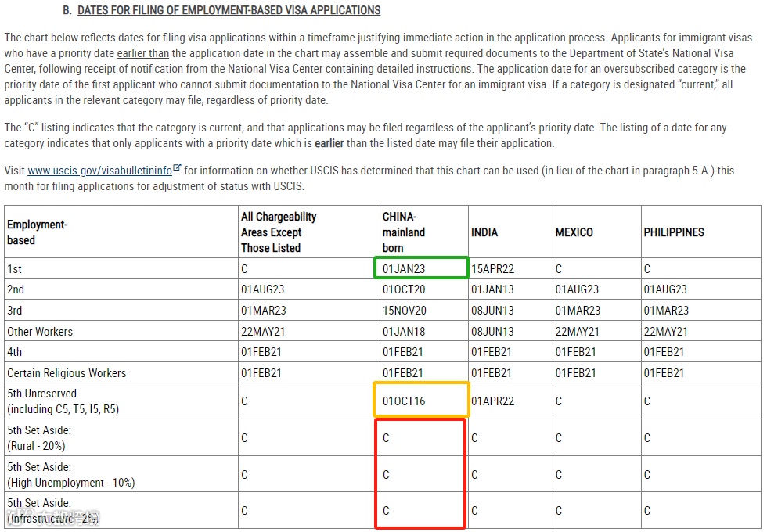Click the bold word "earlier" in second paragraph
The height and width of the screenshot is (532, 767).
coord(329,143)
